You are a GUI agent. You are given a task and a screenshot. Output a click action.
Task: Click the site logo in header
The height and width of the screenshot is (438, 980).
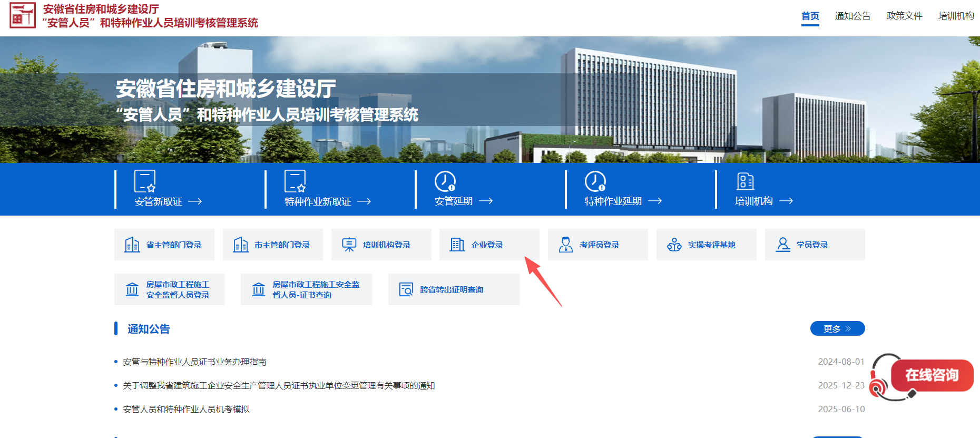coord(23,15)
